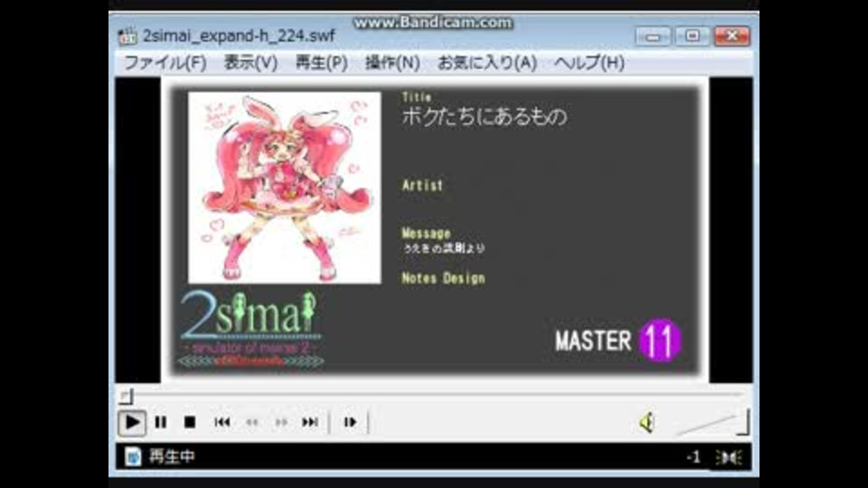Click the fast-forward double-arrow icon
This screenshot has height=488, width=868.
click(280, 423)
